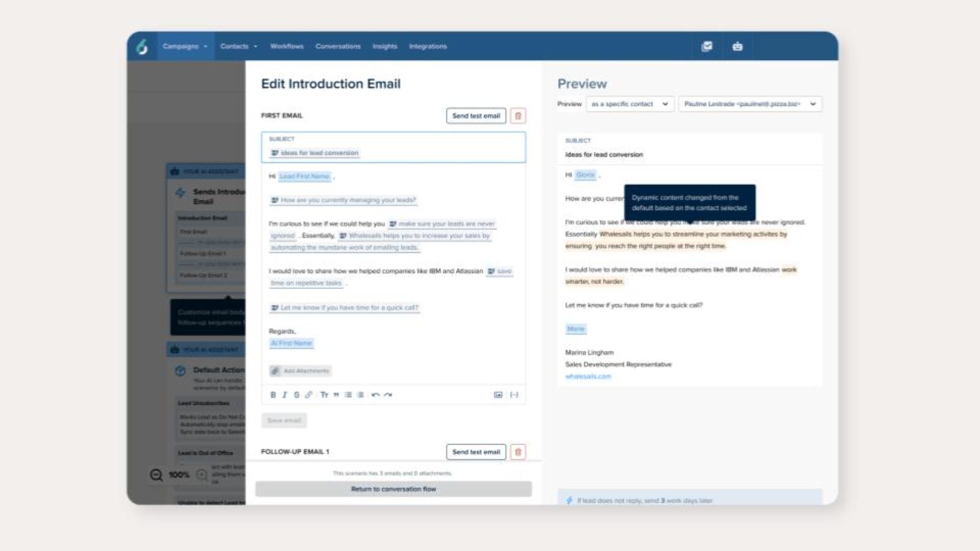Screen dimensions: 980x551
Task: Open the AI assistant robot icon in header
Action: pyautogui.click(x=737, y=47)
